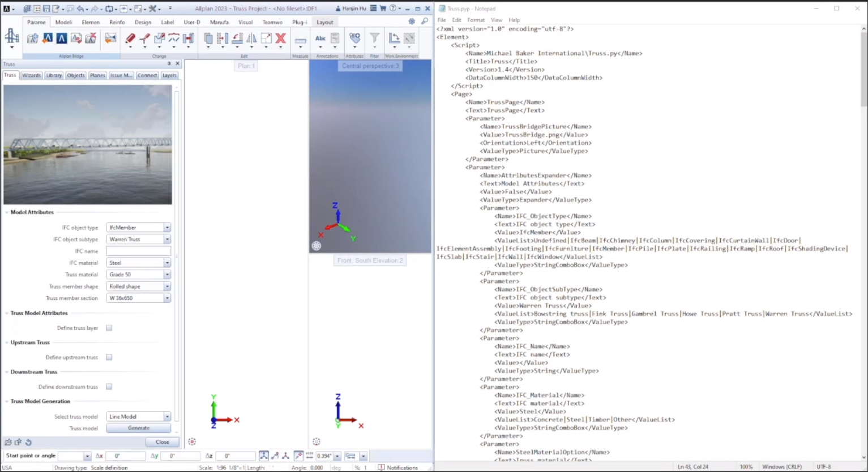
Task: Click the ribbon search magnifier icon
Action: pos(425,22)
